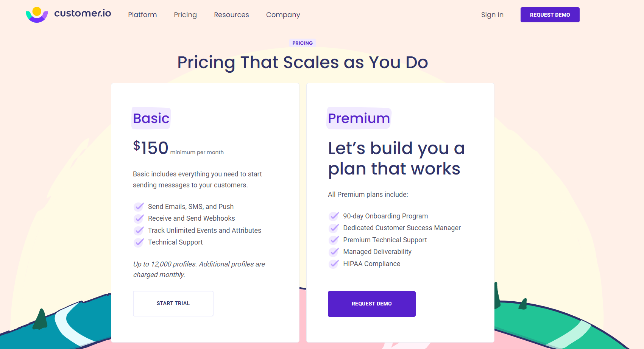This screenshot has width=644, height=349.
Task: Open the Platform menu
Action: [x=142, y=15]
